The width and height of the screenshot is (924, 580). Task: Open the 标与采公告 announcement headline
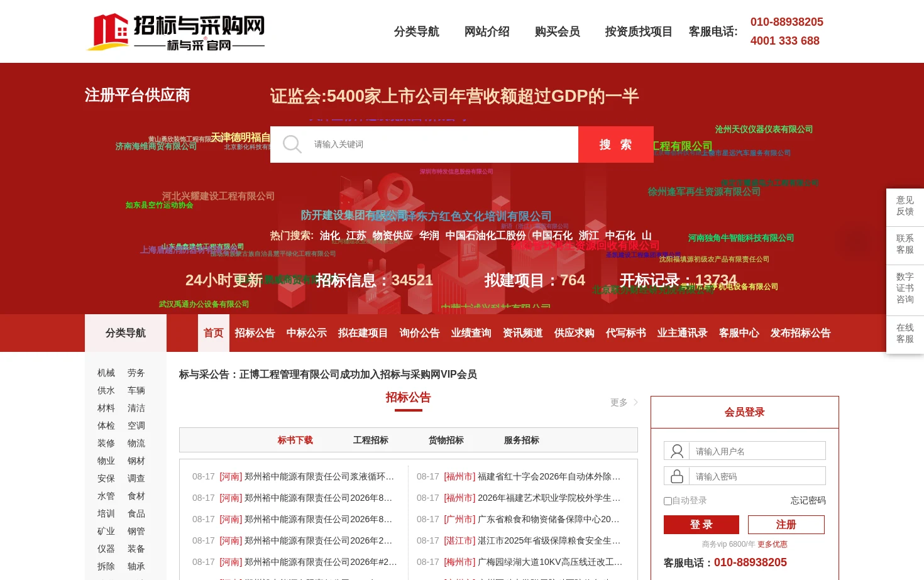(x=328, y=375)
